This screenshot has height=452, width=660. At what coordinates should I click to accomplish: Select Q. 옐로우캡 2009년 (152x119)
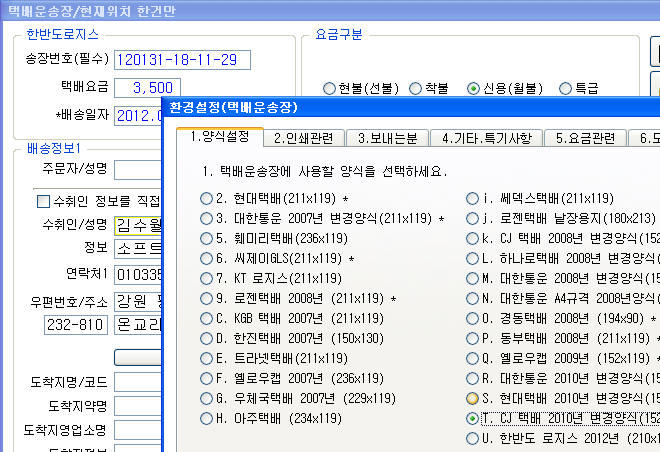coord(472,358)
